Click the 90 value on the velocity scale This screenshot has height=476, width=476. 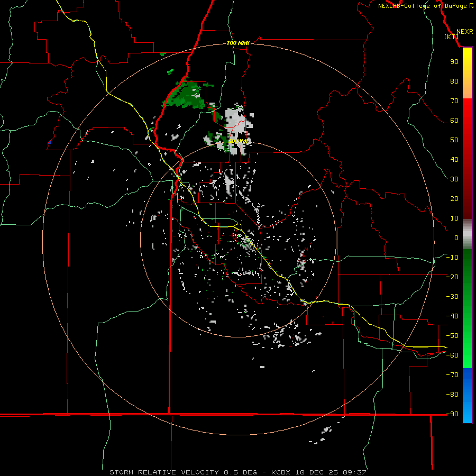tap(454, 62)
